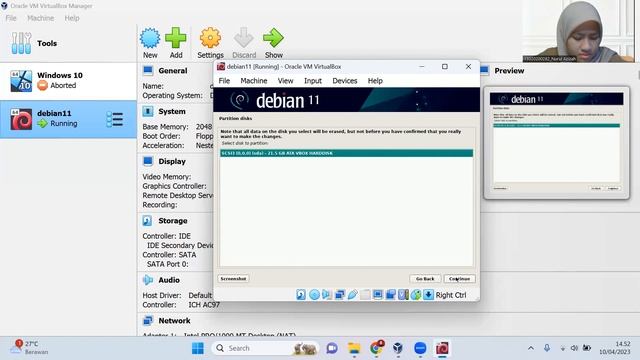This screenshot has height=360, width=640.
Task: Select the SCSI3 sda VBOX HARDDISK entry
Action: 347,153
